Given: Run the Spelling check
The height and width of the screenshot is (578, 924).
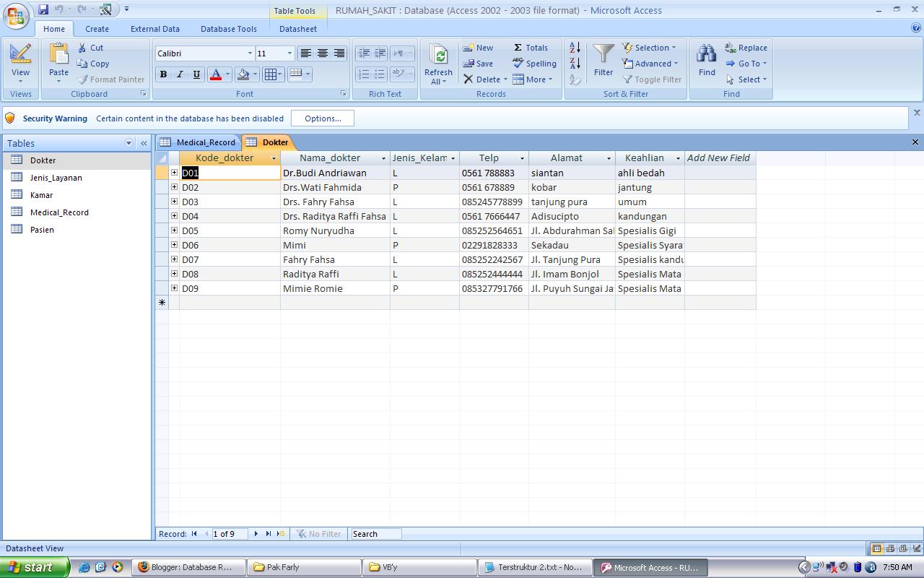Looking at the screenshot, I should [534, 64].
